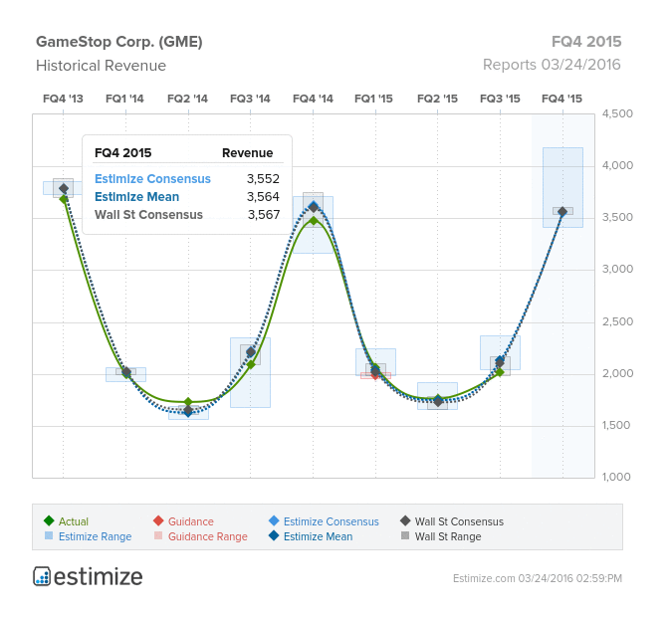Click the Estimize Mean tooltip row label
The image size is (672, 617).
point(136,197)
